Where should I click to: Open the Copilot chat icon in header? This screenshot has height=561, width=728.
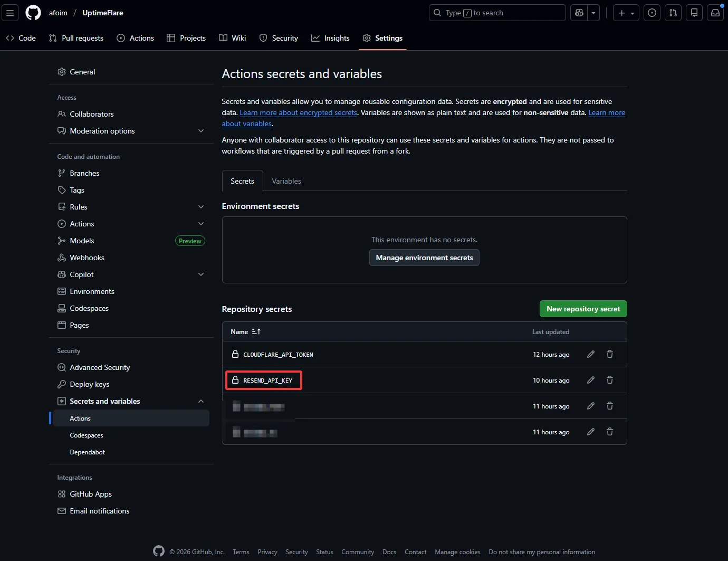(579, 13)
